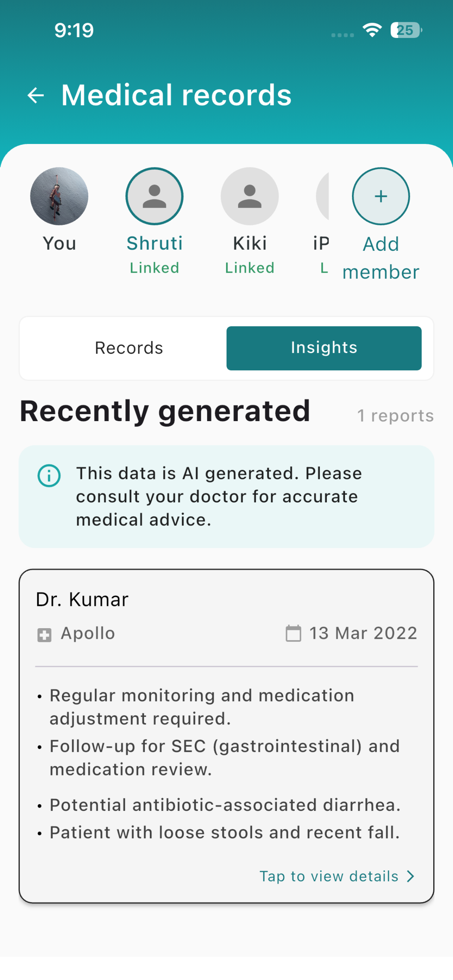Tap the back arrow icon
Image resolution: width=453 pixels, height=980 pixels.
[x=36, y=95]
